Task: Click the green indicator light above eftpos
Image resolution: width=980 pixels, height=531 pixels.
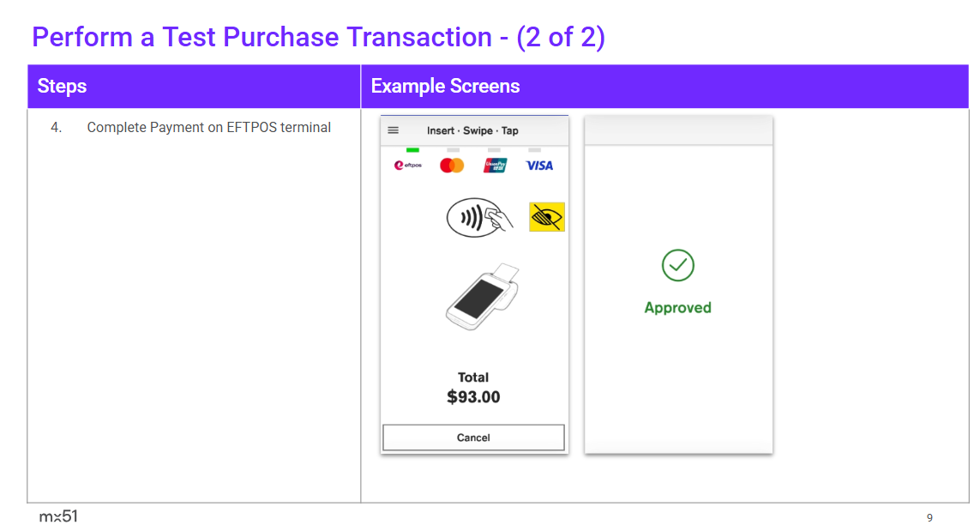Action: (412, 150)
